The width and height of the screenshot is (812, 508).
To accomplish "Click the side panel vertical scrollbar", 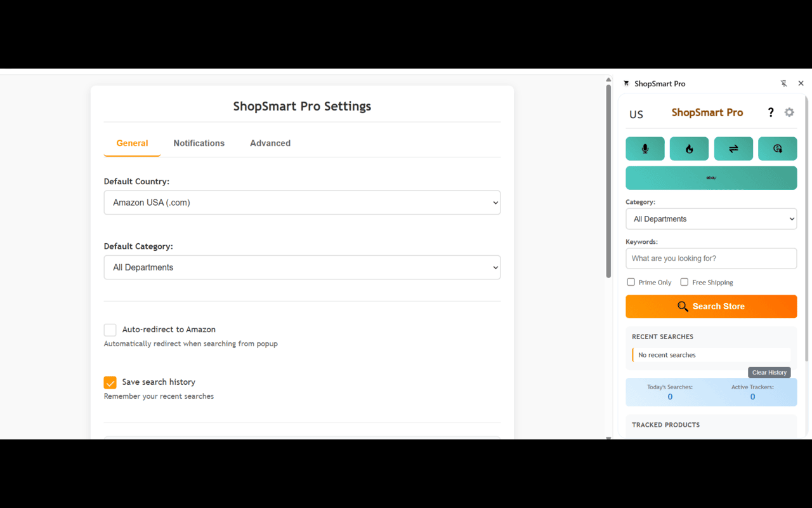I will point(807,229).
